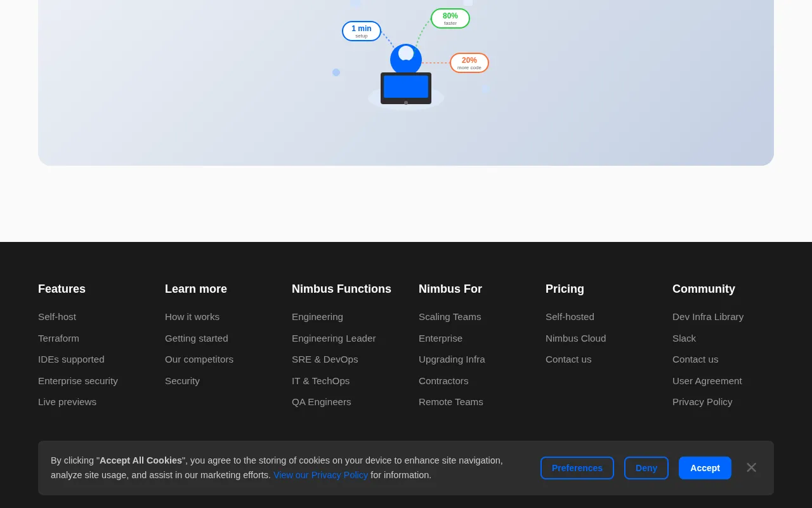Dismiss the cookie banner with the X icon
This screenshot has width=812, height=508.
pyautogui.click(x=751, y=467)
